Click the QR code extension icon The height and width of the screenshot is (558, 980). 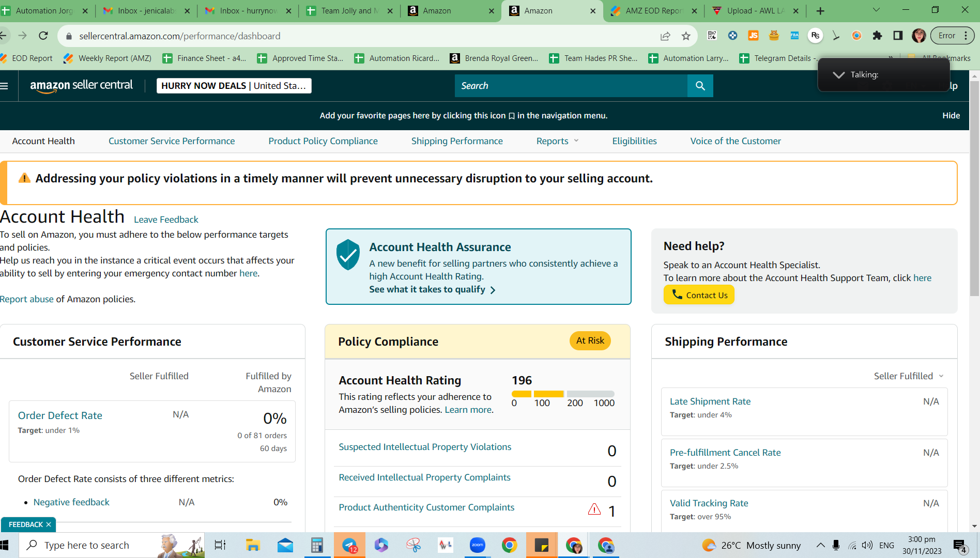712,36
